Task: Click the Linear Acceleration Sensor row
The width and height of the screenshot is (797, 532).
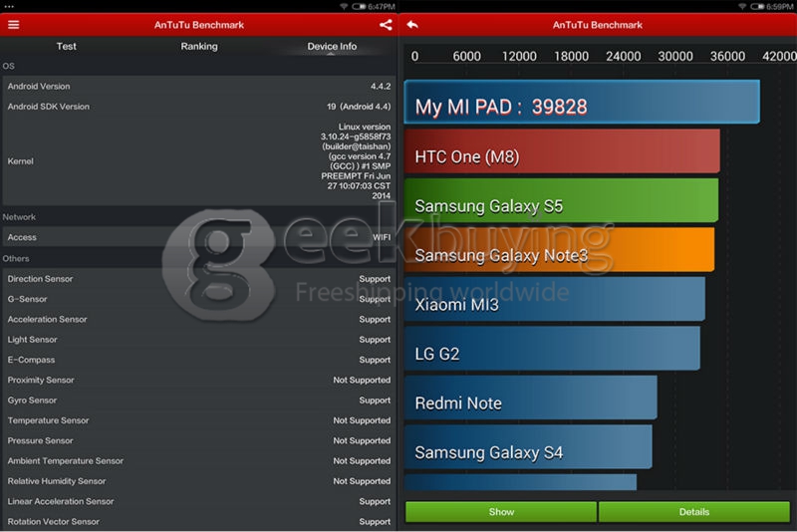Action: pyautogui.click(x=198, y=501)
